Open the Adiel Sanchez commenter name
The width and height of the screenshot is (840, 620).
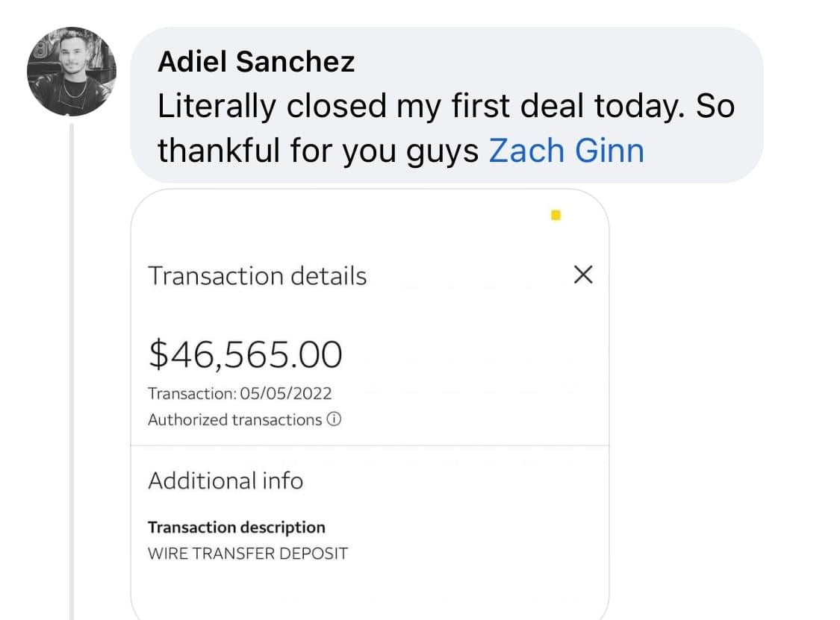[256, 62]
